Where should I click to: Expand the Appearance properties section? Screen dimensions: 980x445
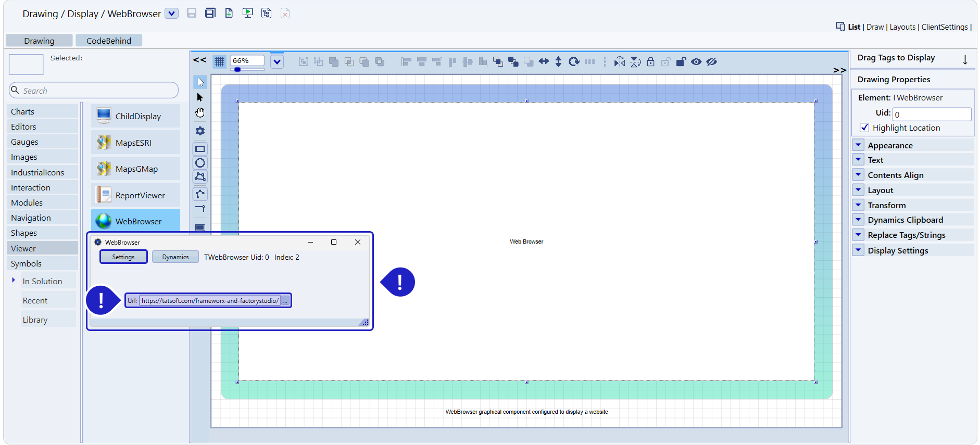pyautogui.click(x=859, y=145)
